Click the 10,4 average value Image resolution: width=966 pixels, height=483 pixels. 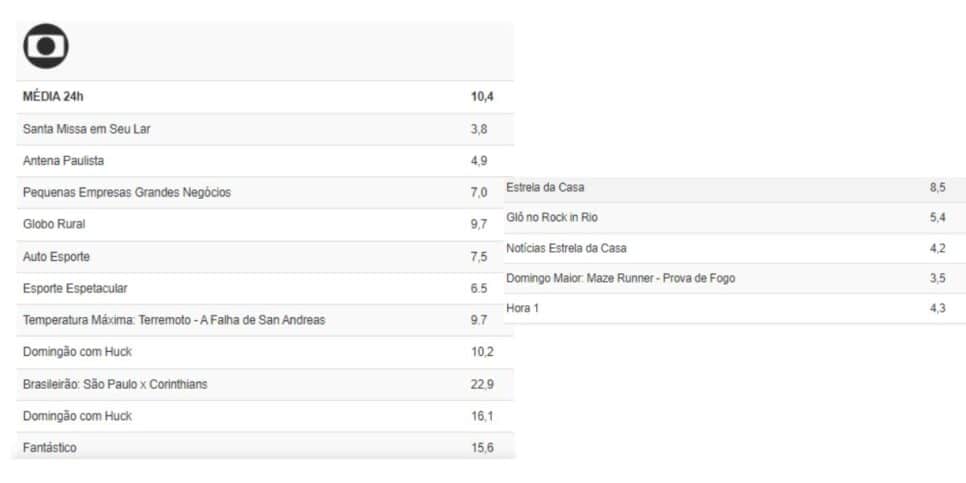coord(482,97)
